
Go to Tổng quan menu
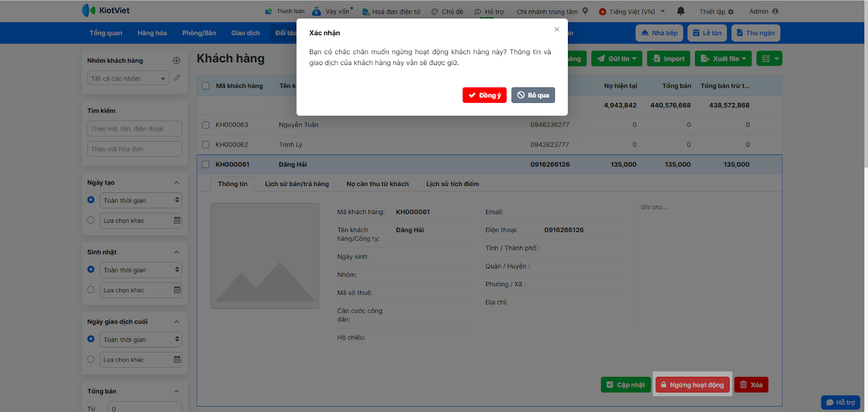click(106, 33)
